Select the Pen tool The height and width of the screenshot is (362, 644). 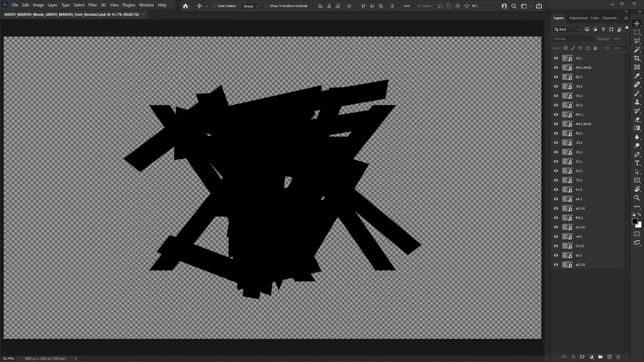(x=637, y=154)
